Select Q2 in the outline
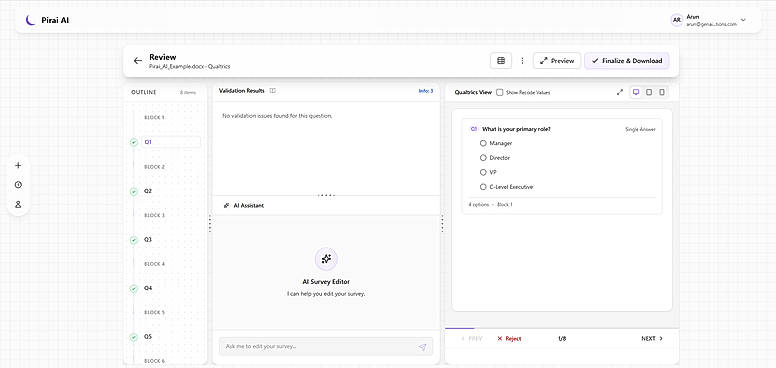 (x=148, y=191)
